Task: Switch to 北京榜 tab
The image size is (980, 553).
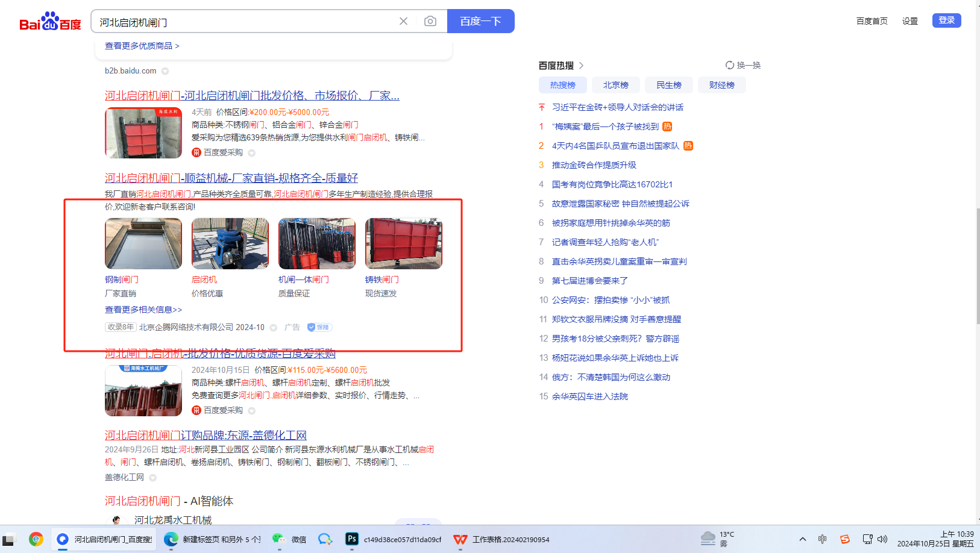Action: [615, 85]
